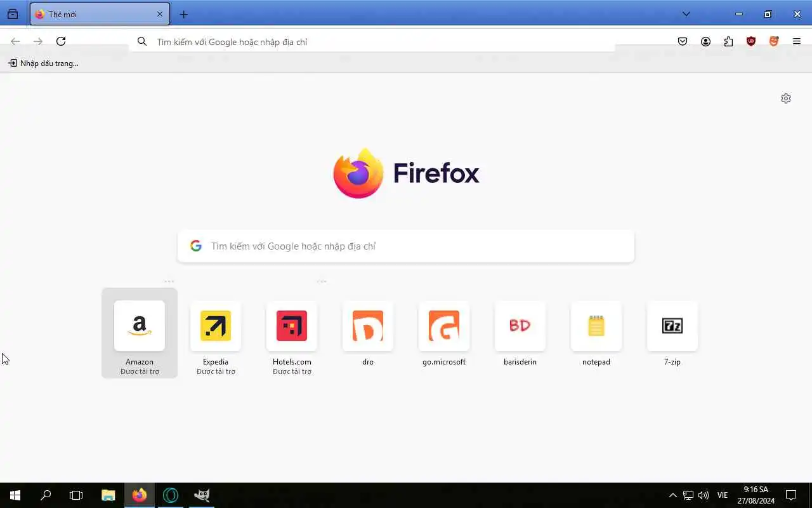Open the notification center icon
812x508 pixels.
(x=791, y=495)
